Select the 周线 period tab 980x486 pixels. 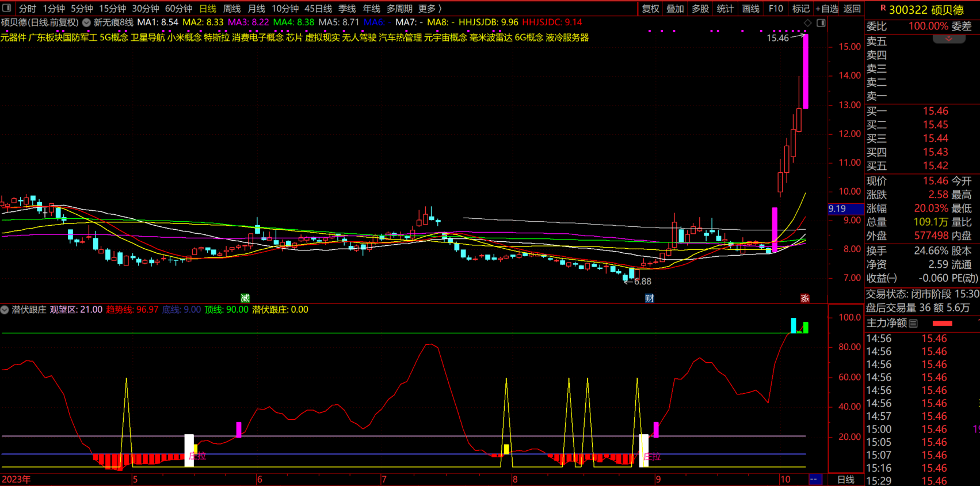point(232,9)
